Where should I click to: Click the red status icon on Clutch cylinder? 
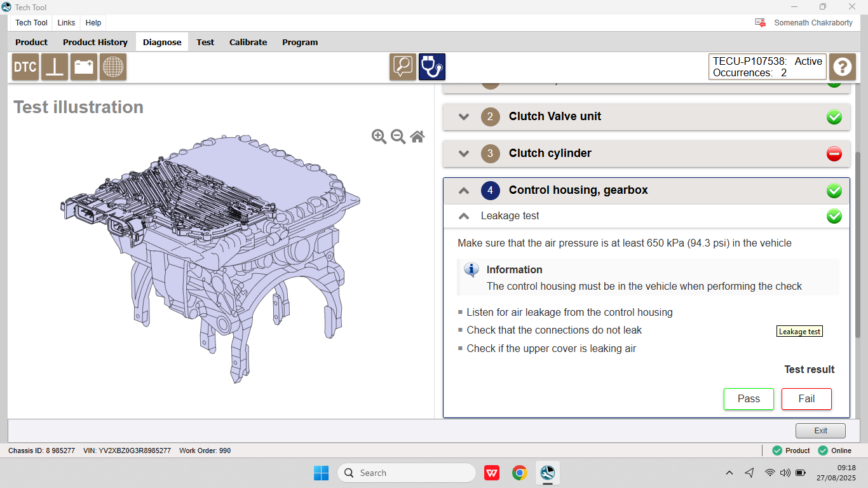pos(834,154)
